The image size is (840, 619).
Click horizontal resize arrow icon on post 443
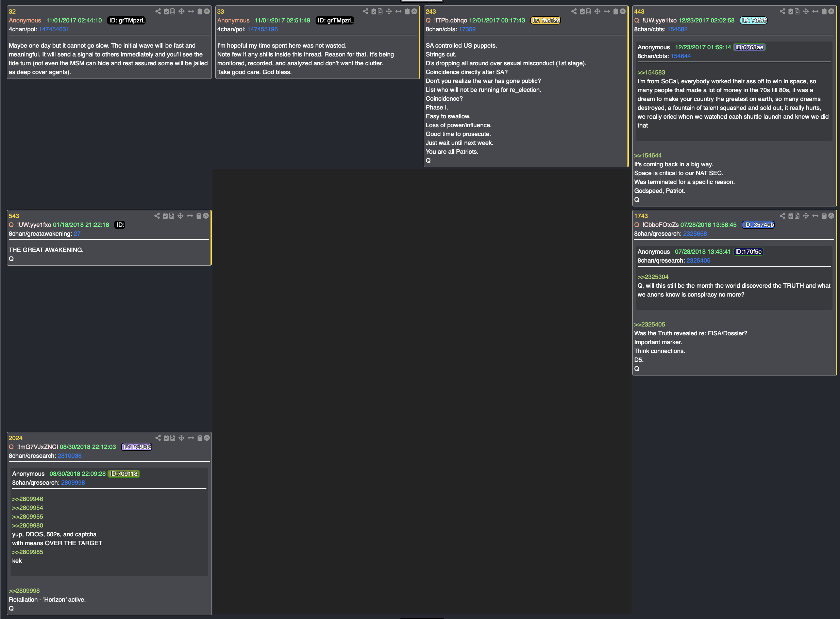pyautogui.click(x=815, y=11)
